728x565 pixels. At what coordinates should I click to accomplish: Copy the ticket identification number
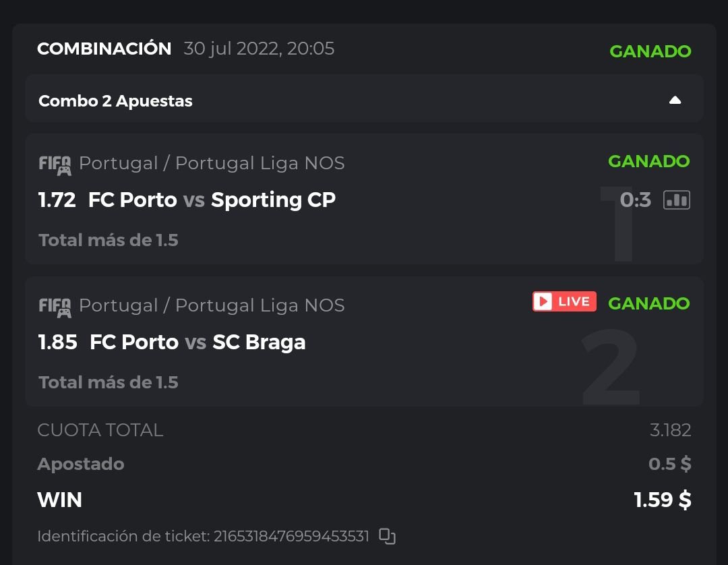(387, 537)
